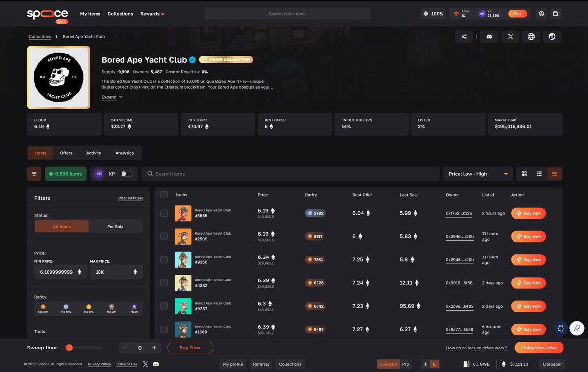
Task: Switch to large grid view
Action: tap(524, 174)
